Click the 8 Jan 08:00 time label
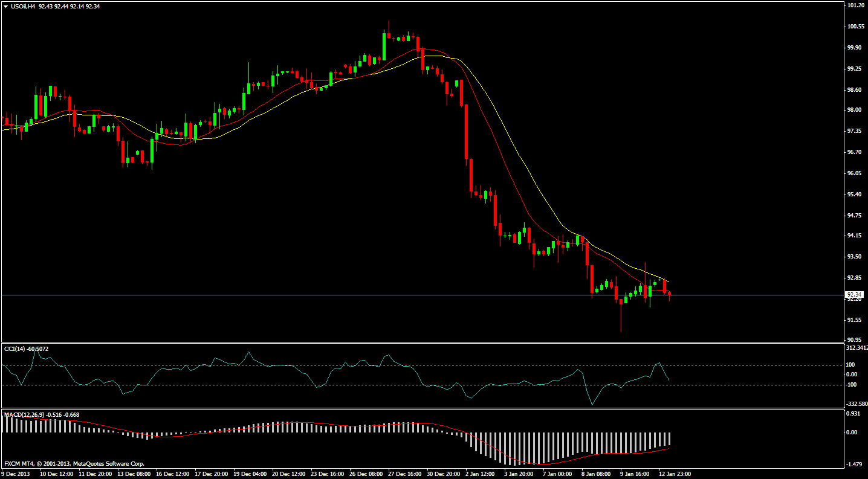This screenshot has height=479, width=868. click(x=597, y=474)
